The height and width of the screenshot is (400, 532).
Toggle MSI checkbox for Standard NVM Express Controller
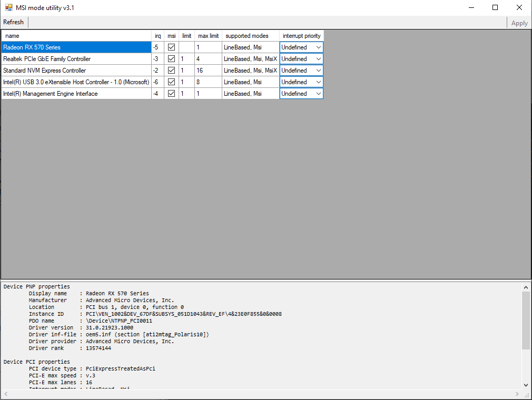(x=171, y=71)
